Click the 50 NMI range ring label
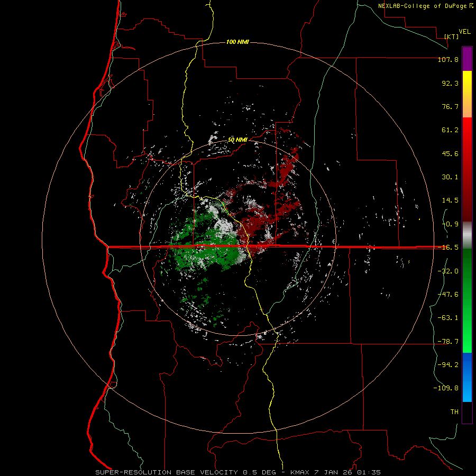 pos(237,140)
